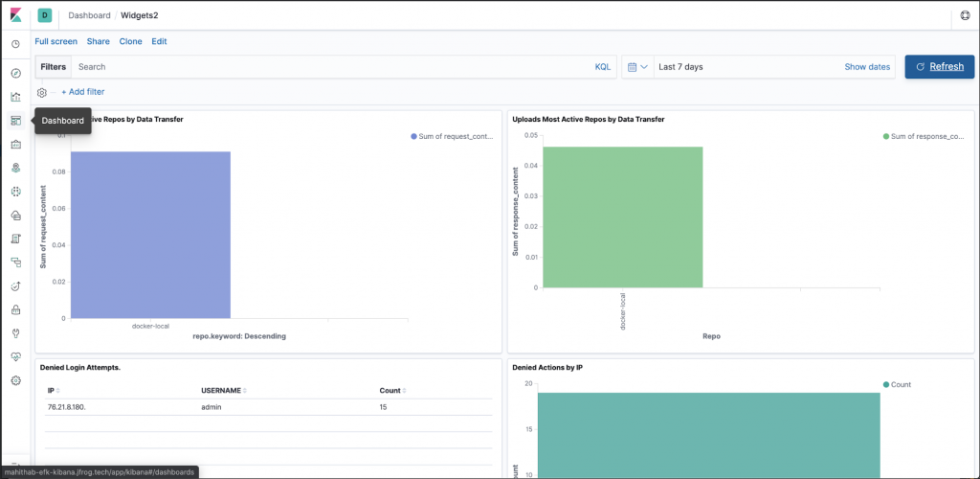Open the Share menu
Viewport: 980px width, 479px height.
tap(98, 42)
